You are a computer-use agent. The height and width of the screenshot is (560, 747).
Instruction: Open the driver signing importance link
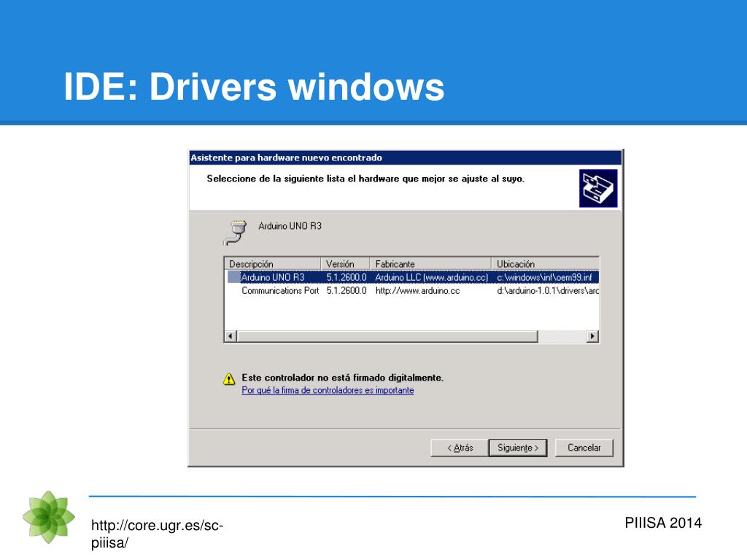(328, 391)
